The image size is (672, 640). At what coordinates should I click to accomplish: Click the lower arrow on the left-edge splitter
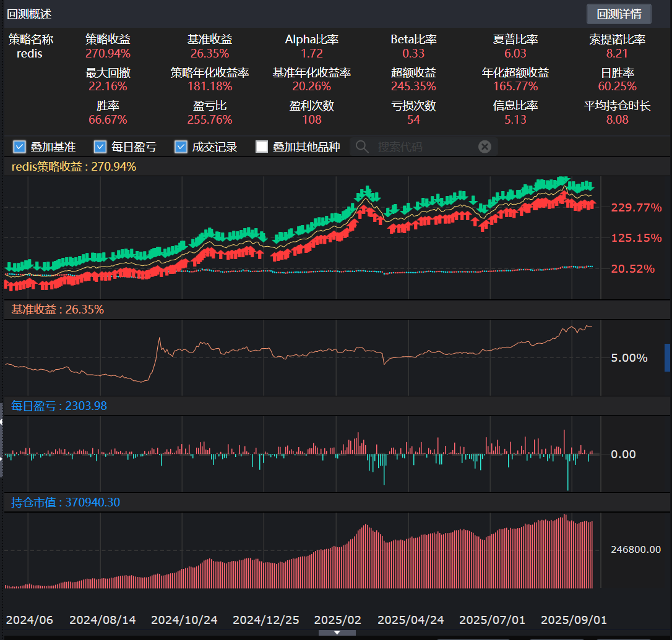click(2, 458)
